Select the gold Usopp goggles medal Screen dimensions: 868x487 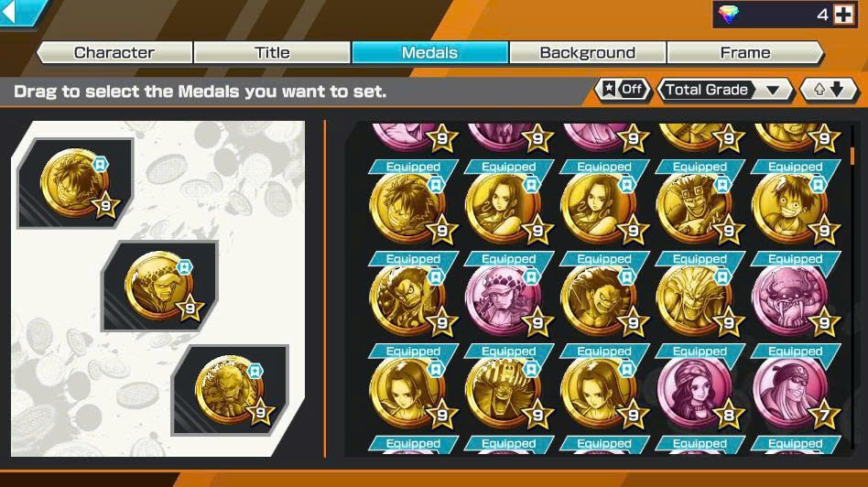[694, 208]
